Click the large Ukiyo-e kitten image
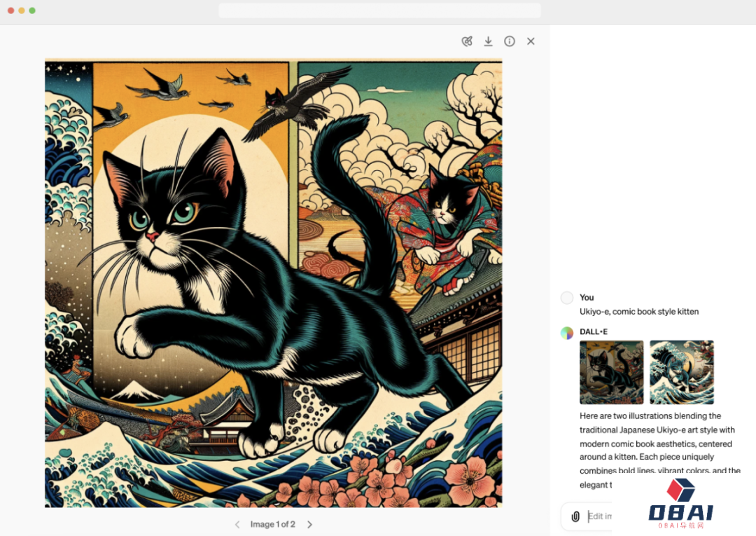The width and height of the screenshot is (756, 536). (274, 283)
